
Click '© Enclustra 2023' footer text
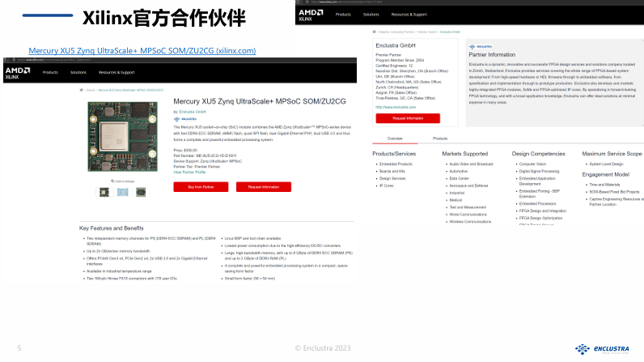point(323,348)
